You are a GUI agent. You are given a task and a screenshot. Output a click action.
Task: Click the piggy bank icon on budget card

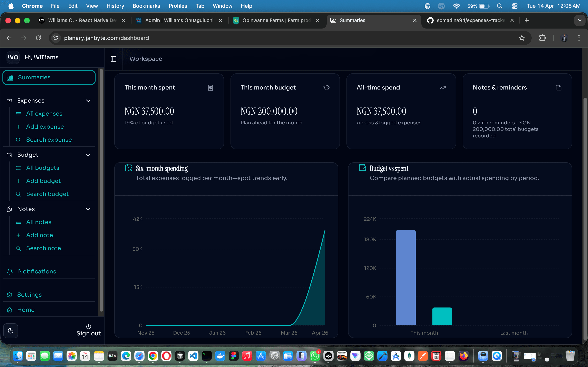click(326, 88)
